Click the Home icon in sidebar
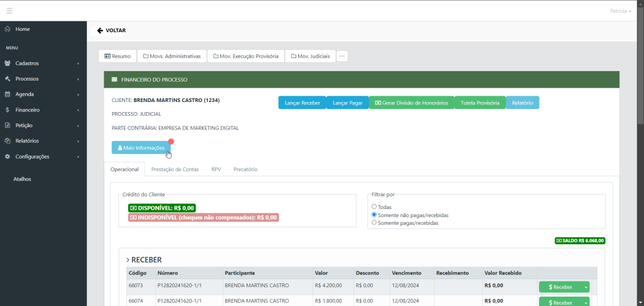This screenshot has width=644, height=306. 8,29
